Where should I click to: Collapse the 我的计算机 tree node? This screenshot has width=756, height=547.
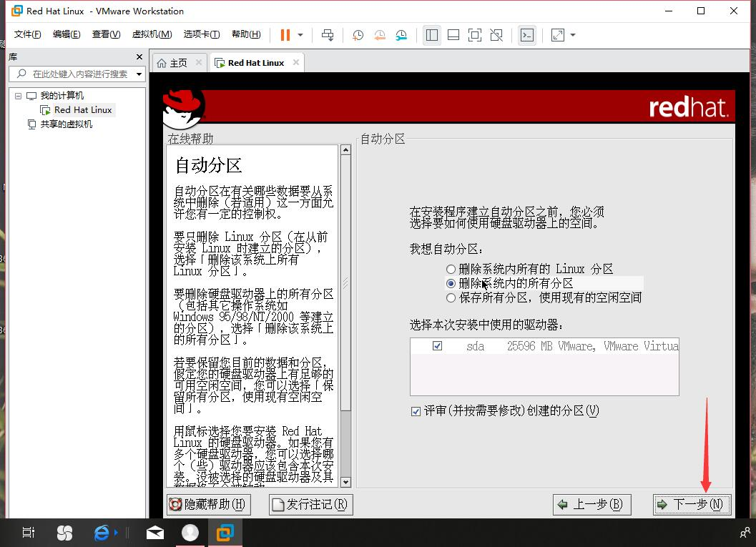point(19,95)
